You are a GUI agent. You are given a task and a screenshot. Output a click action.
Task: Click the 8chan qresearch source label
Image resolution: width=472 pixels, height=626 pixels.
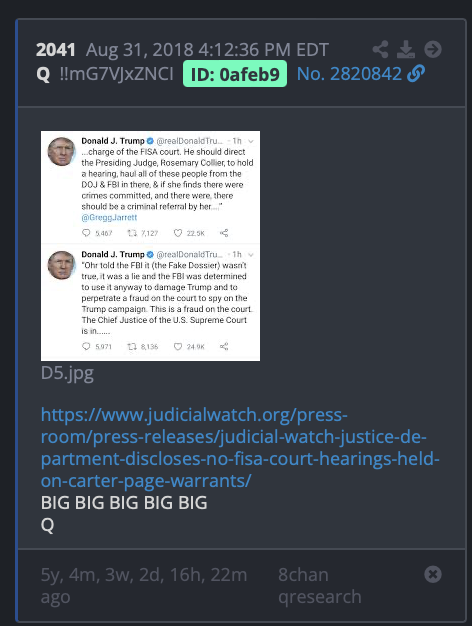pyautogui.click(x=319, y=586)
